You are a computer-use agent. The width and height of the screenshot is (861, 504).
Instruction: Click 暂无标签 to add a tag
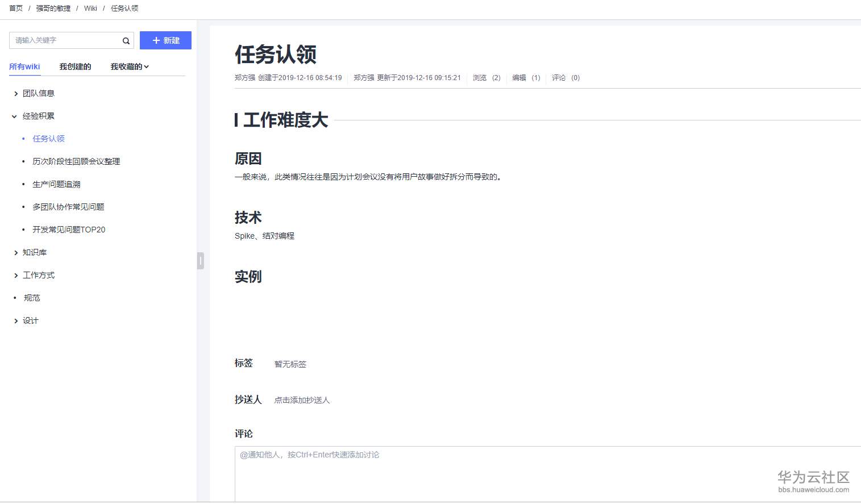coord(290,364)
